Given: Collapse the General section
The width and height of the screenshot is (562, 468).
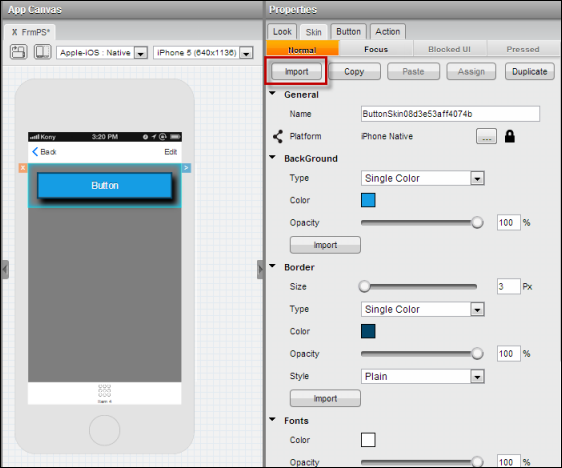Looking at the screenshot, I should (x=273, y=94).
